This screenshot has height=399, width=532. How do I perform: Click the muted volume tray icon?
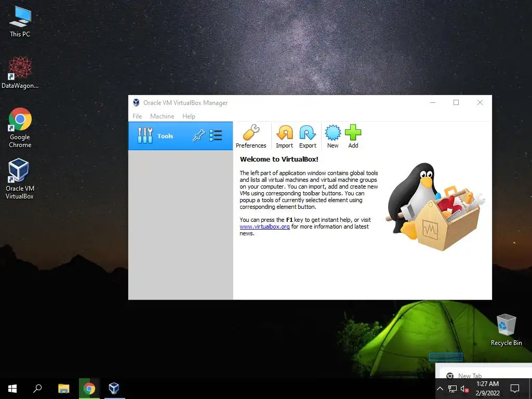(x=465, y=389)
